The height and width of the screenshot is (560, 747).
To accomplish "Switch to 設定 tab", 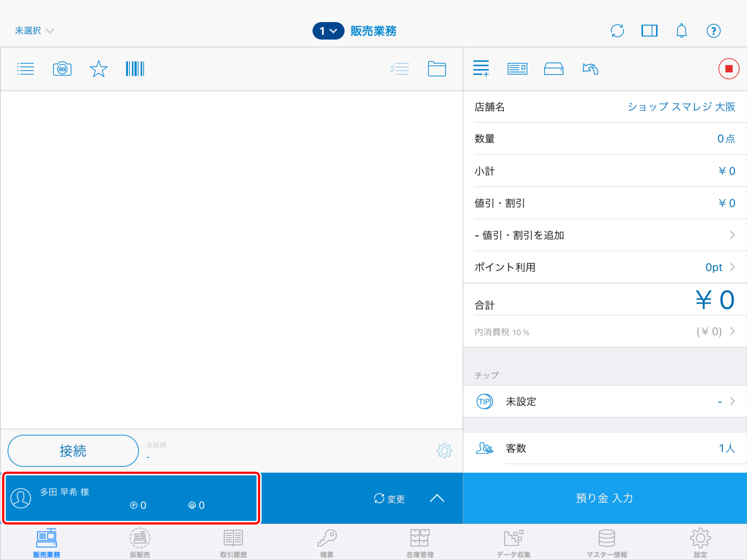I will click(700, 542).
